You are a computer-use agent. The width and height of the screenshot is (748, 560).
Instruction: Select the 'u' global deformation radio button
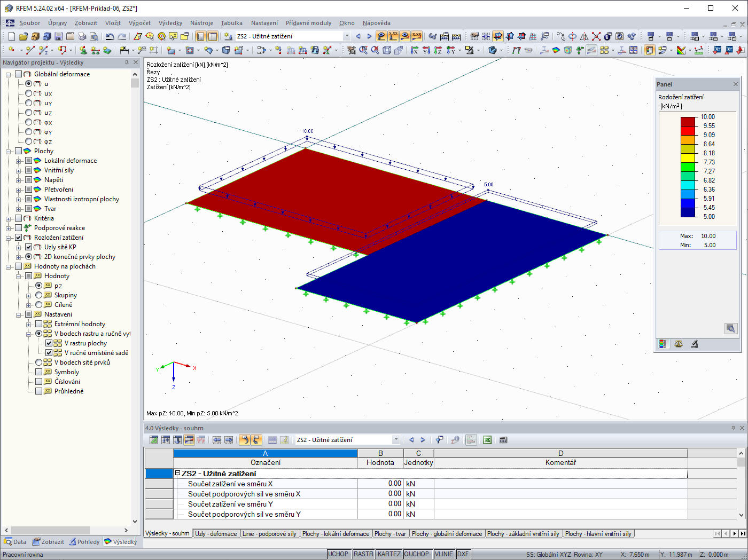pos(29,84)
